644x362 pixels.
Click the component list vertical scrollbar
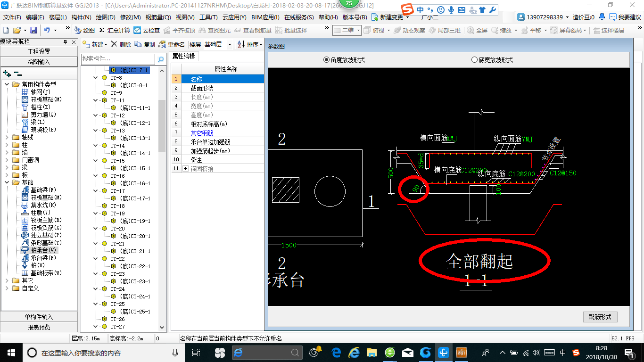point(162,126)
